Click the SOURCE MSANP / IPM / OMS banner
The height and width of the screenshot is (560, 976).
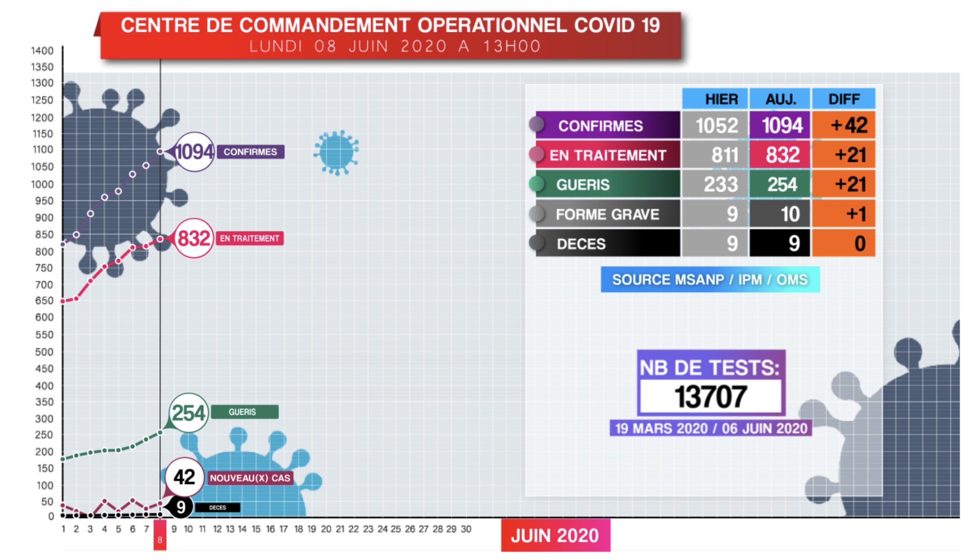tap(710, 280)
